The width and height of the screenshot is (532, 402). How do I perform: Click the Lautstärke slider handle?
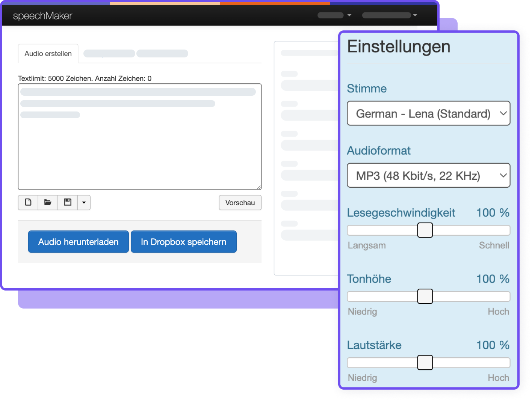click(x=425, y=363)
